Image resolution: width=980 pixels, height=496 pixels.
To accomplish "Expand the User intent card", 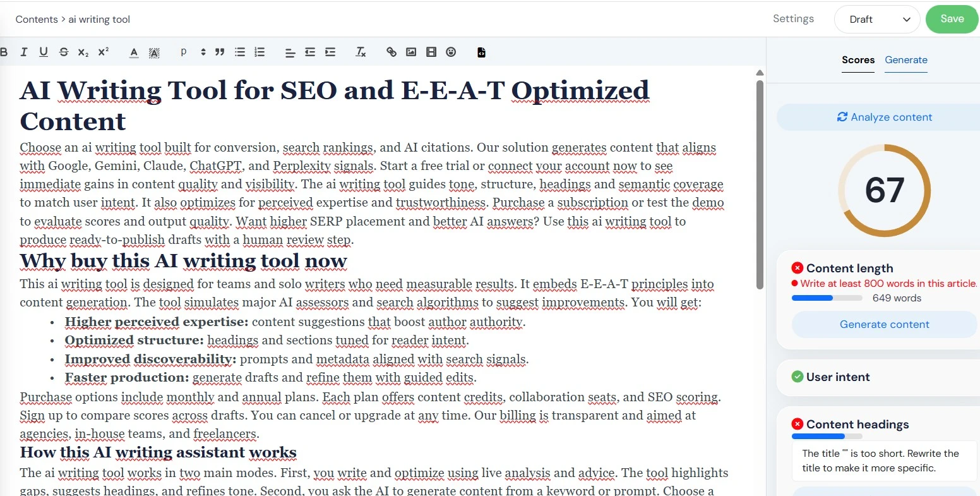I will [x=878, y=377].
